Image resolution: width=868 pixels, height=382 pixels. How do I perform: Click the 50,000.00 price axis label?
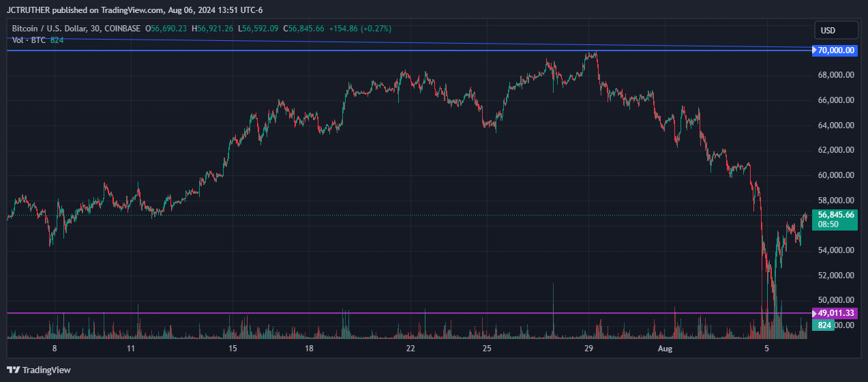click(x=836, y=301)
